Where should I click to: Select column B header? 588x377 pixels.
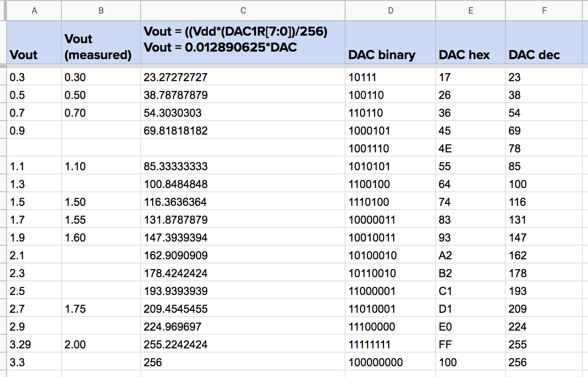click(101, 11)
